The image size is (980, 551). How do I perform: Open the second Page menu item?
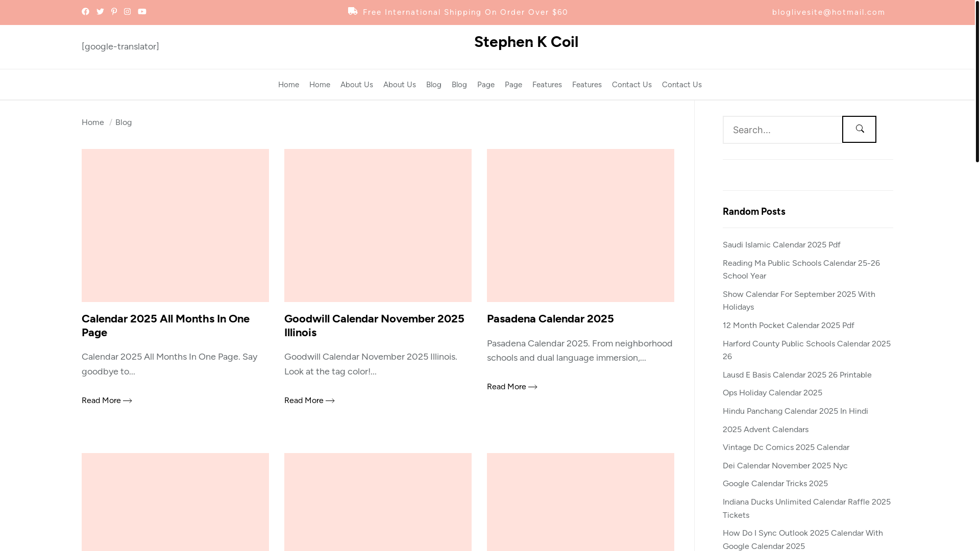pos(513,85)
